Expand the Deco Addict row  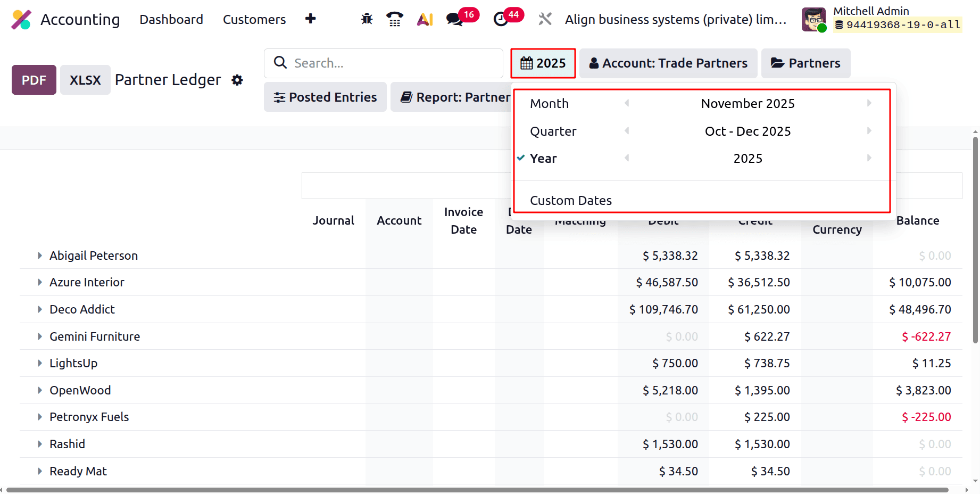[39, 309]
